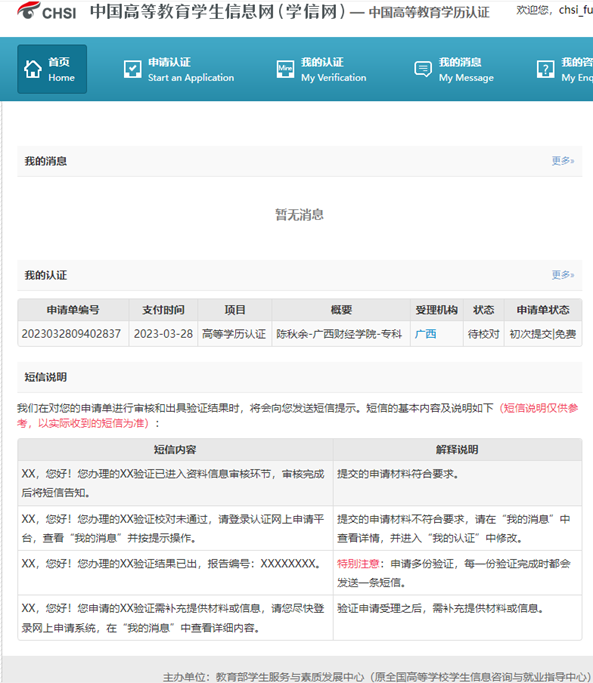Click the 待校对 status cell

(483, 334)
